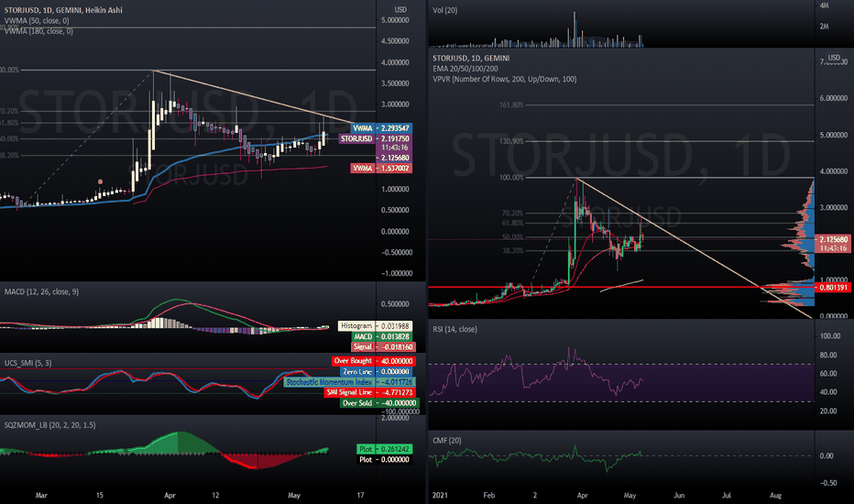This screenshot has height=504, width=854.
Task: Select the VPVR indicator label
Action: [x=504, y=79]
